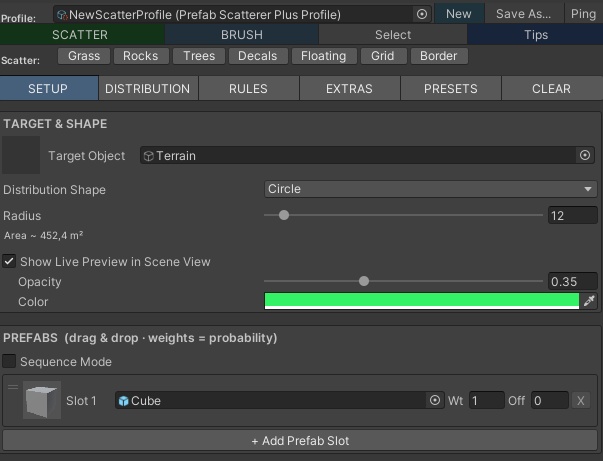The width and height of the screenshot is (603, 461).
Task: Click the Wt weight field of Slot 1
Action: click(x=486, y=401)
